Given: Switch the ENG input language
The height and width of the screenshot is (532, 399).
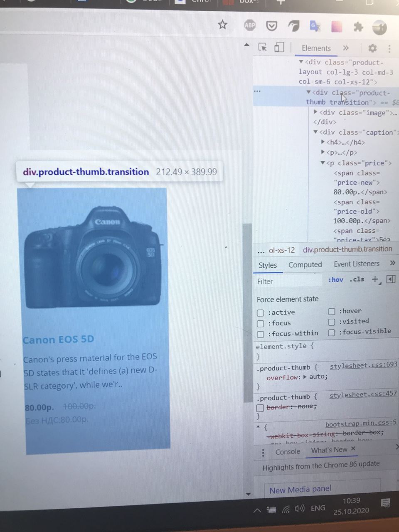Looking at the screenshot, I should click(318, 508).
